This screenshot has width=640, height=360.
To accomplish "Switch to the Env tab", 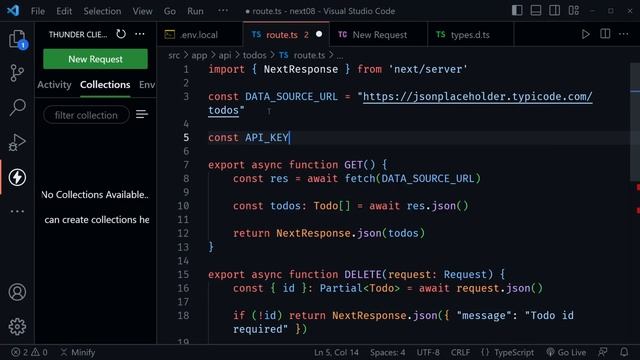I will pyautogui.click(x=147, y=84).
